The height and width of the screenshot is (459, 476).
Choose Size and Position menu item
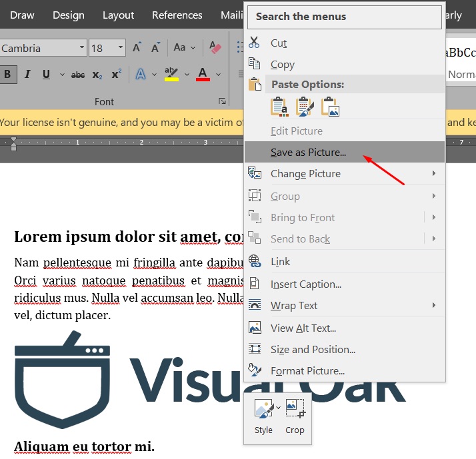pos(345,349)
